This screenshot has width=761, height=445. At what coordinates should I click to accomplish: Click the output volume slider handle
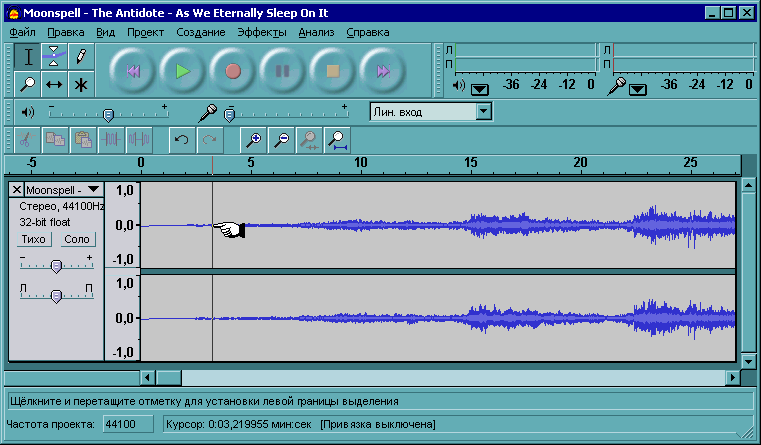click(x=108, y=115)
